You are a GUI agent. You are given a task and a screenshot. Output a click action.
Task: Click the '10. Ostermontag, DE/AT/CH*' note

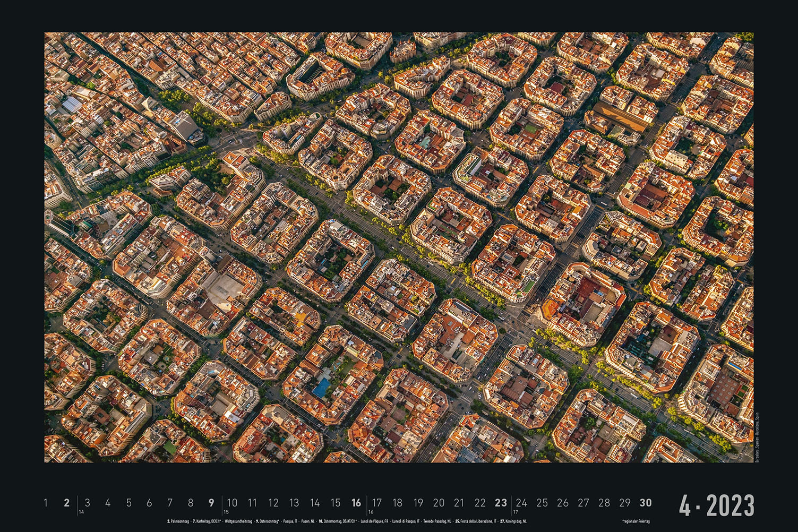point(338,521)
